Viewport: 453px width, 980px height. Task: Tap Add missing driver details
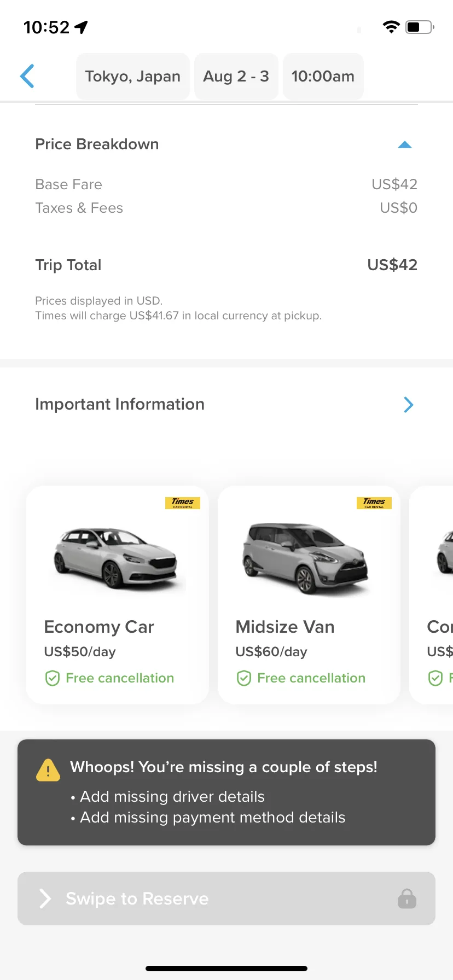coord(172,797)
